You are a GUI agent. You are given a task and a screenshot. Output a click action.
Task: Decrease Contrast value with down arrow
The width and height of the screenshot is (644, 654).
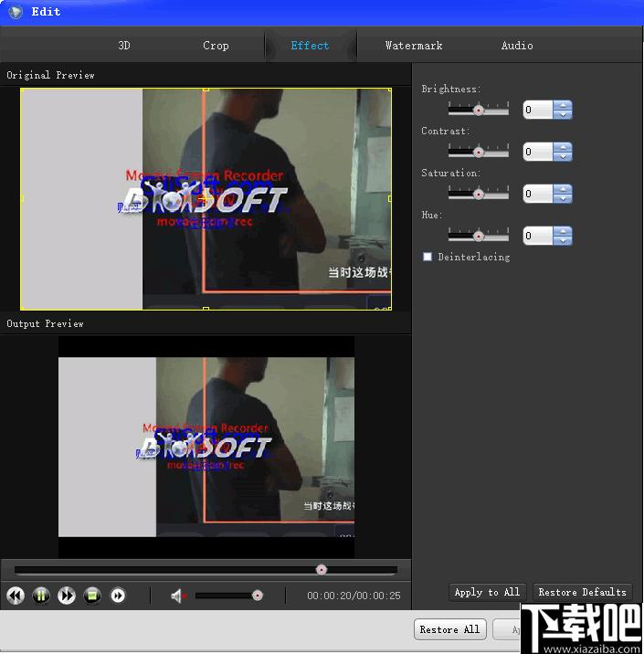(563, 156)
